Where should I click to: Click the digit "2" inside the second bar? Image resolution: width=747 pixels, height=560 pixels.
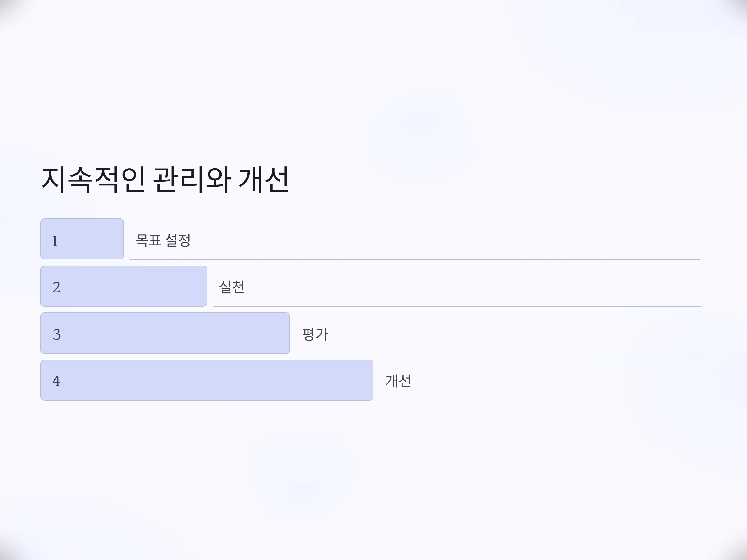pos(56,287)
